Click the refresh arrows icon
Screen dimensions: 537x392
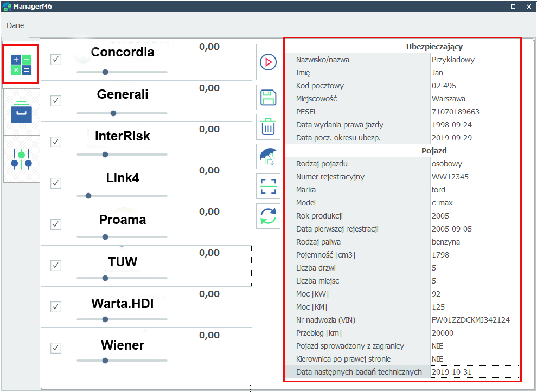click(268, 216)
